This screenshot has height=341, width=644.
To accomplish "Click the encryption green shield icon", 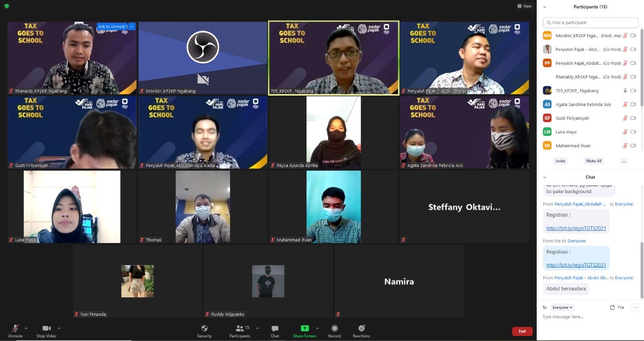I will pyautogui.click(x=7, y=6).
